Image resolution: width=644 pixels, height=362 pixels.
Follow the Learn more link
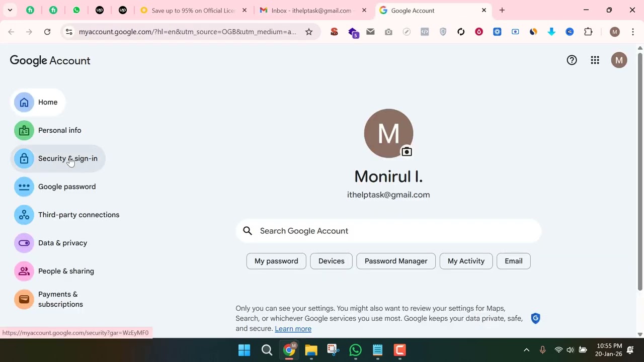(x=293, y=329)
